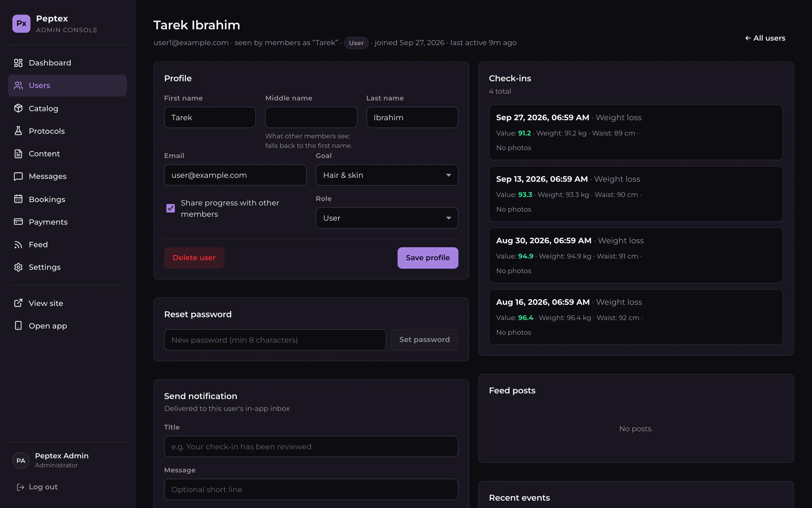812x508 pixels.
Task: Click the empty Middle name field
Action: point(311,118)
